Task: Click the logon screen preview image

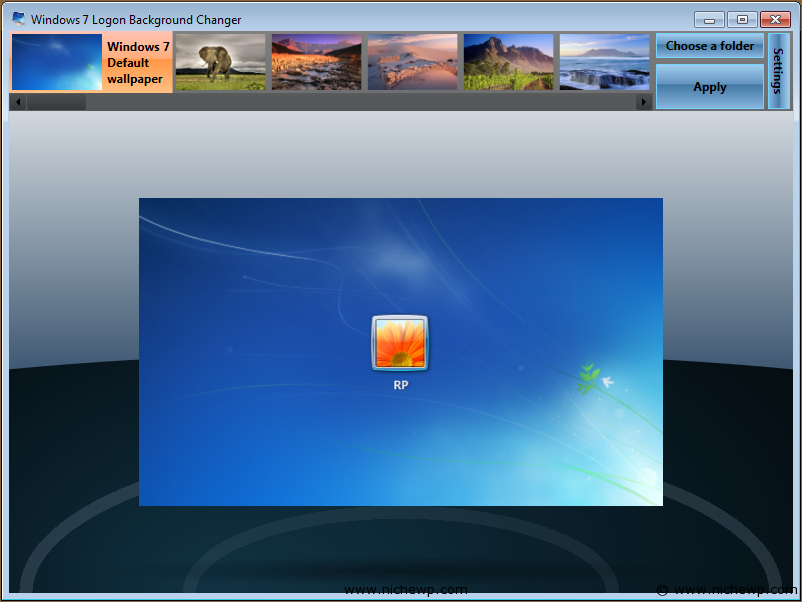Action: click(400, 352)
